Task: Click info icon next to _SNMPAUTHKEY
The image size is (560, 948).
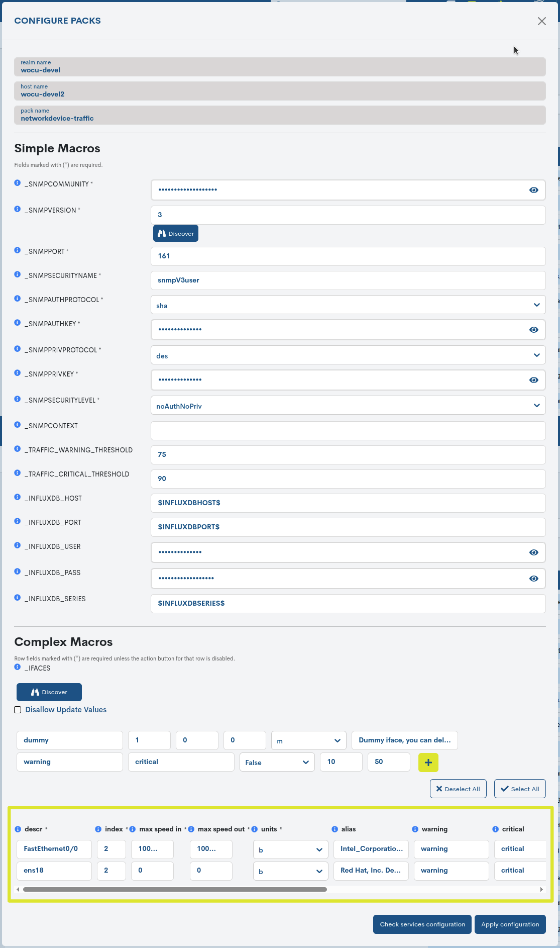Action: click(x=18, y=323)
